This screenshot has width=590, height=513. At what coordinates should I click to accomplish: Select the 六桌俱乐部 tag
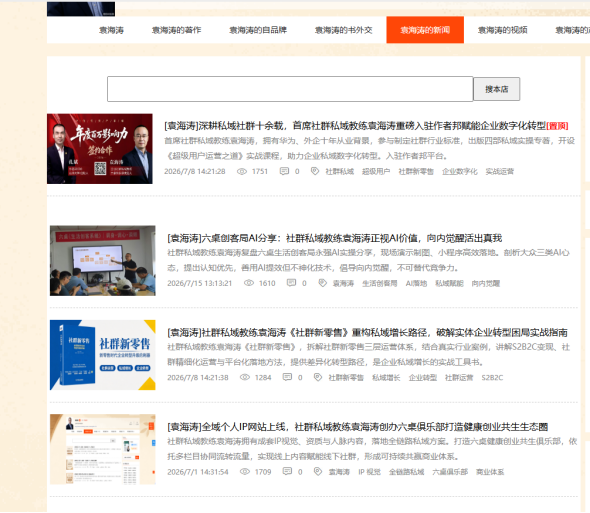(450, 472)
